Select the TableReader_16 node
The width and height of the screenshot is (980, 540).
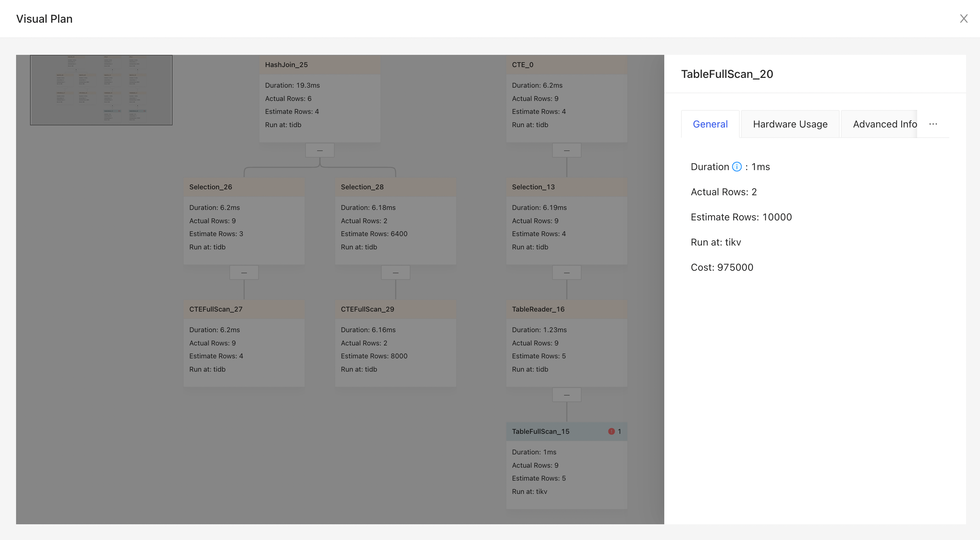[566, 343]
